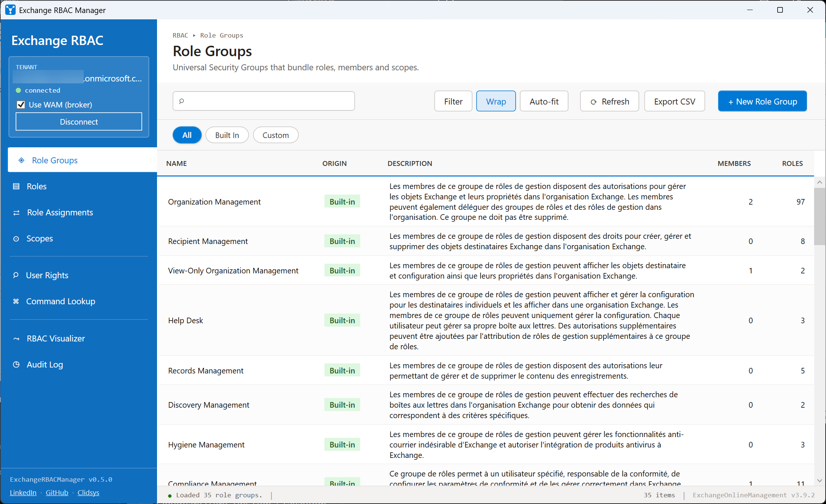Click the 'Loaded 35 role groups.' status message

click(x=219, y=495)
